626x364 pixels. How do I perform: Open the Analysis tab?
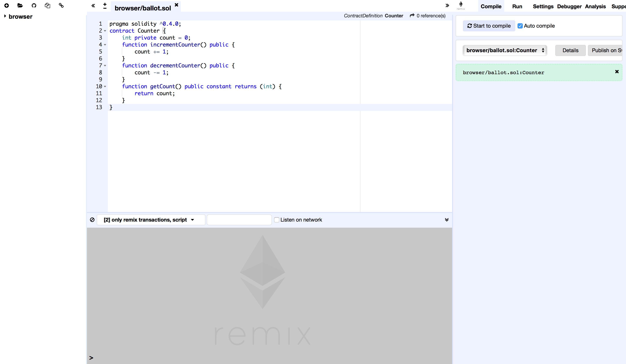(x=595, y=6)
